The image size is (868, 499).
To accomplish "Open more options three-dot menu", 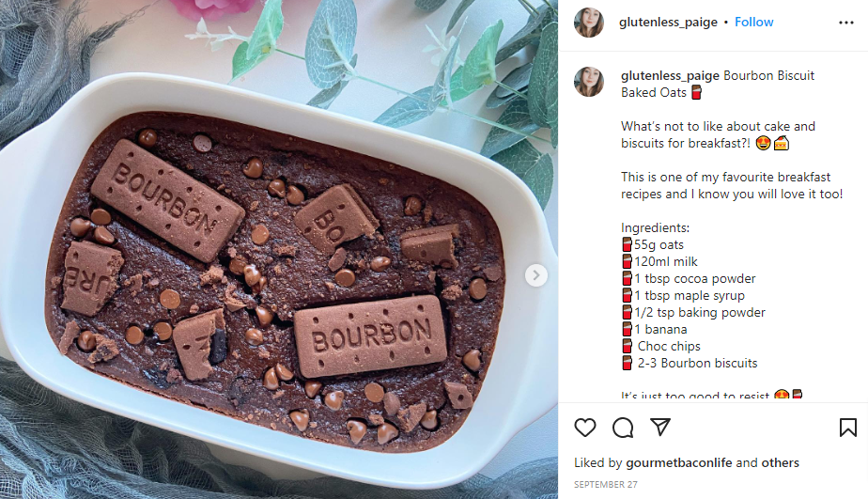I will (x=846, y=23).
